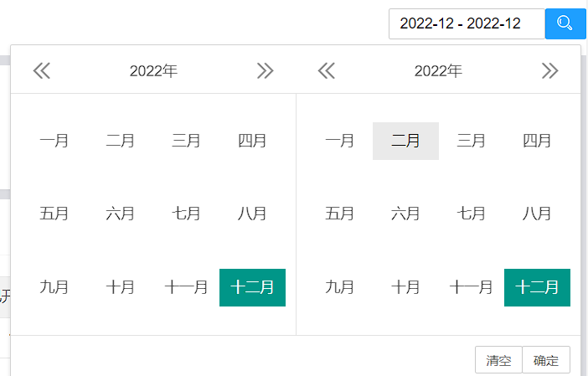The height and width of the screenshot is (376, 588).
Task: Click the blue search magnifier button
Action: 565,23
